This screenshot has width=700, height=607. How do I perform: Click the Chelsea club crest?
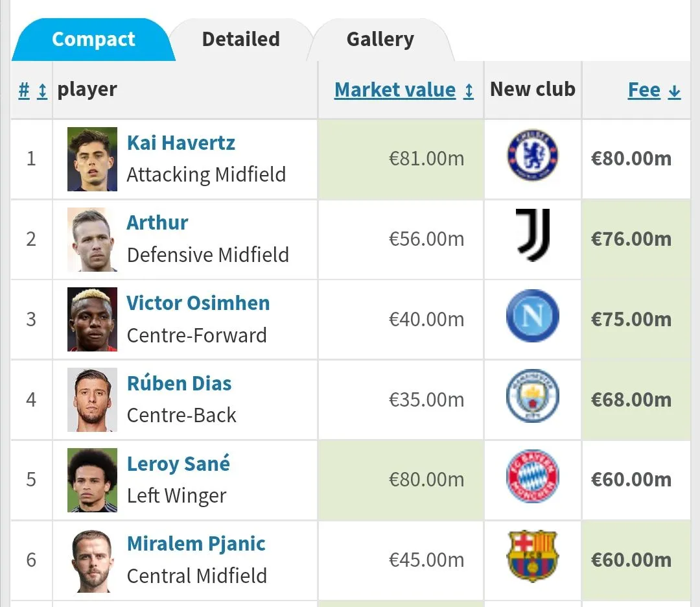click(x=532, y=156)
